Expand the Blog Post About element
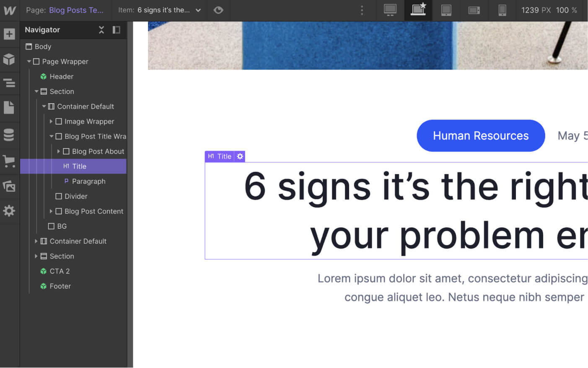This screenshot has width=588, height=368. tap(59, 151)
